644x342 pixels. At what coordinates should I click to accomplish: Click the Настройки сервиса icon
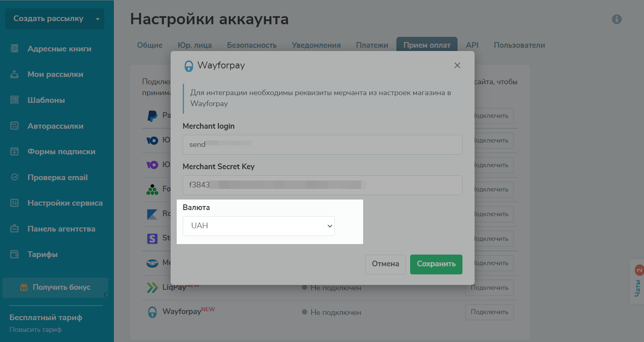tap(14, 203)
